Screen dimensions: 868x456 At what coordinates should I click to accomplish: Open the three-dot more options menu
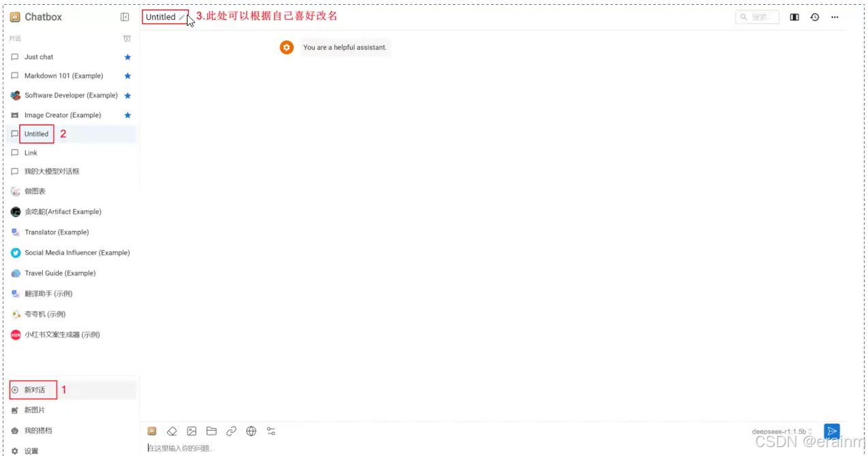coord(835,17)
